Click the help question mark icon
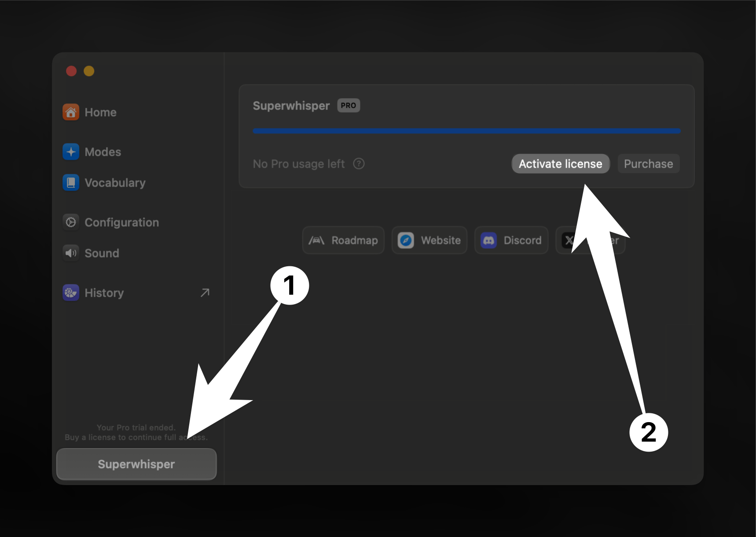The height and width of the screenshot is (537, 756). (359, 164)
